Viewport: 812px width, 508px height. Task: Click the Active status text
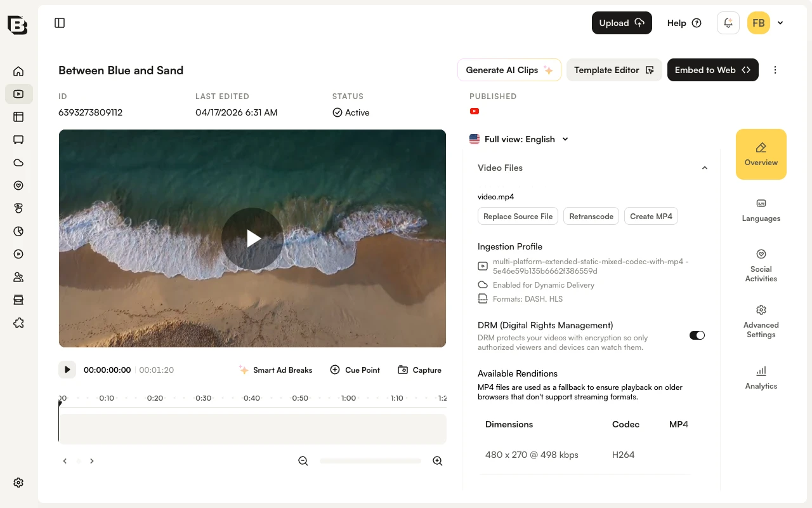pos(357,112)
